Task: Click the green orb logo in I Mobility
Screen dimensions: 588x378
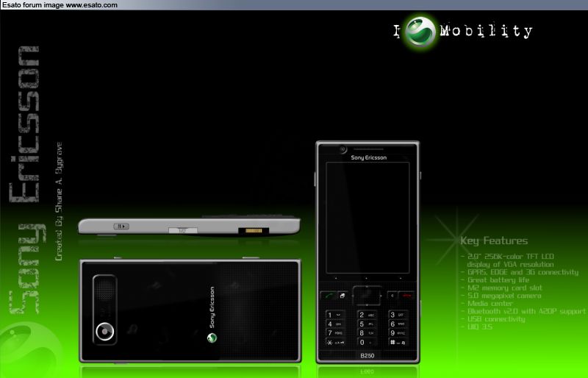Action: click(x=420, y=31)
